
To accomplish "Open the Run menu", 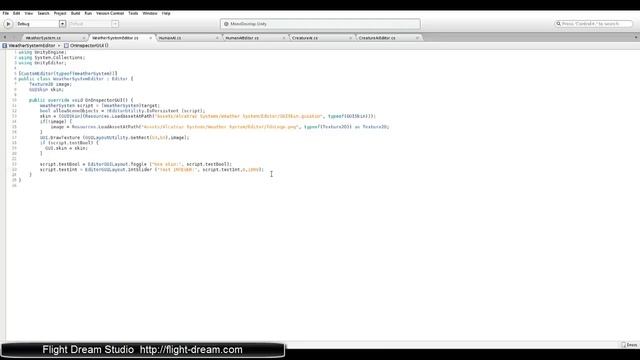I will pos(88,13).
